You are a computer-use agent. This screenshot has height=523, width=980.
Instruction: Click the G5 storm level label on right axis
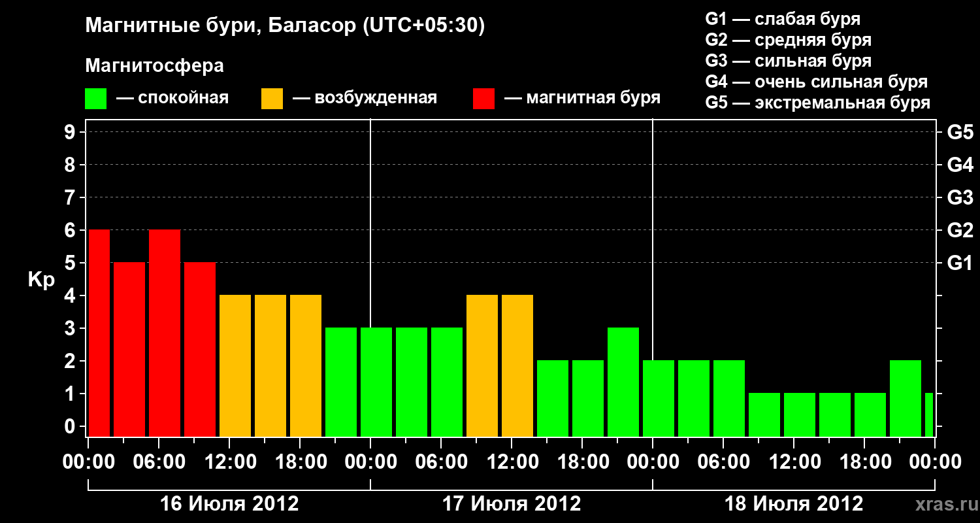point(960,133)
